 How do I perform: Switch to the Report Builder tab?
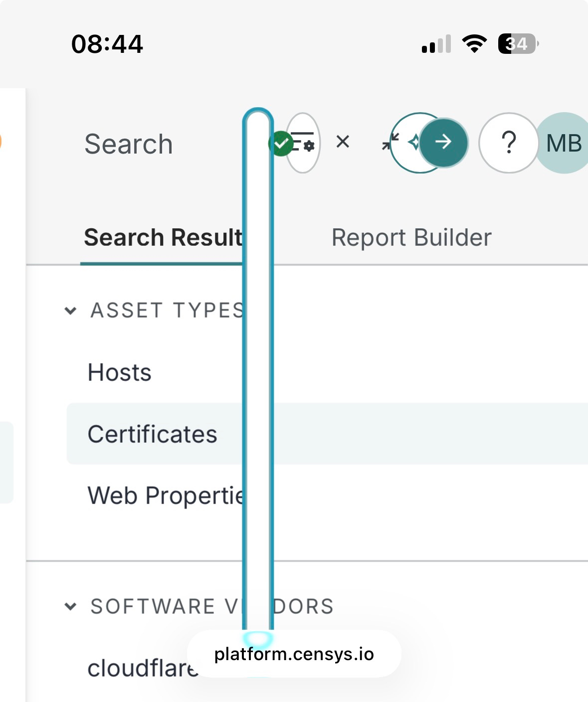[411, 238]
